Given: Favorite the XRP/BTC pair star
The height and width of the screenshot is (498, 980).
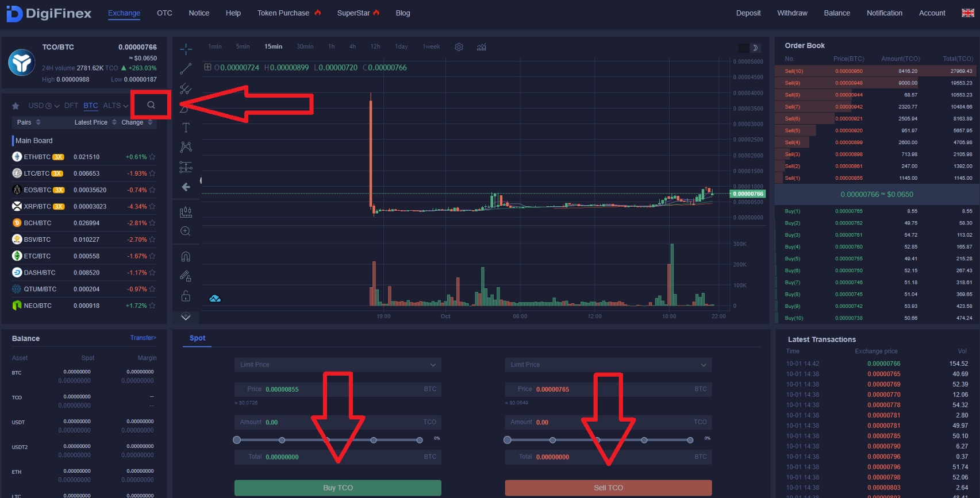Looking at the screenshot, I should pos(152,207).
